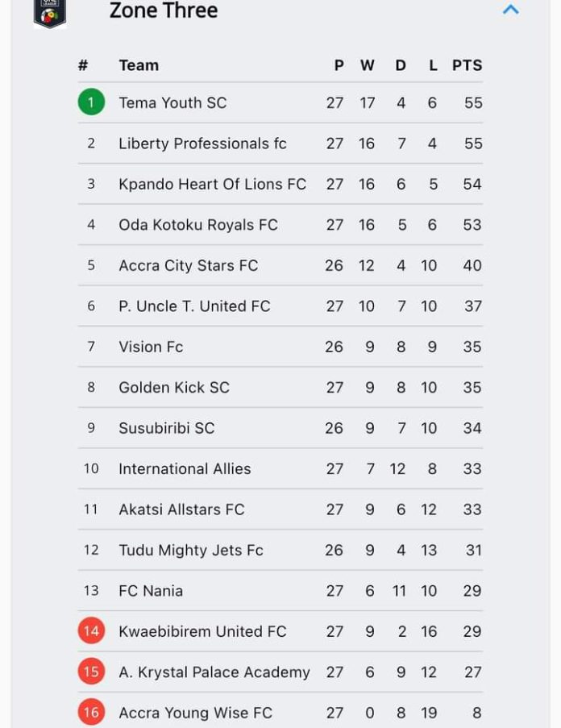Select Kwaebibirem United FC row

[280, 631]
